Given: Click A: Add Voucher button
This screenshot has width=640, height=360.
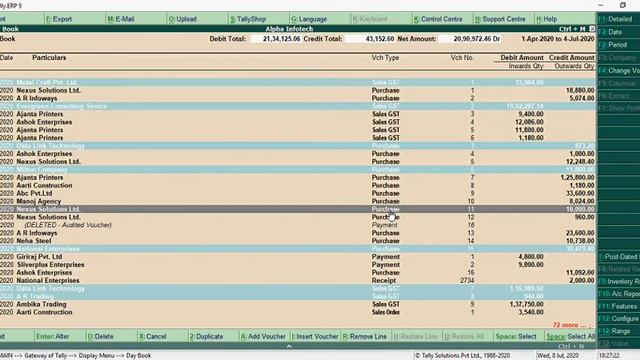Looking at the screenshot, I should (264, 336).
